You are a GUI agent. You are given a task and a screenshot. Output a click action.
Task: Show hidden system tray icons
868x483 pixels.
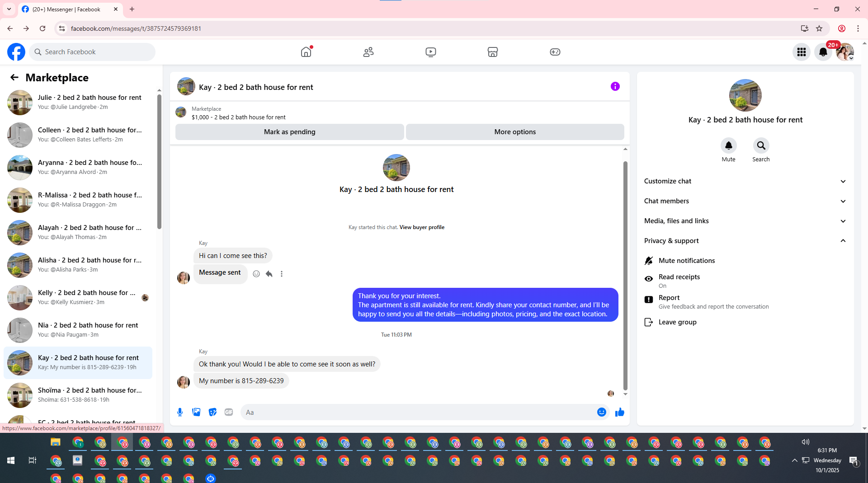tap(794, 460)
